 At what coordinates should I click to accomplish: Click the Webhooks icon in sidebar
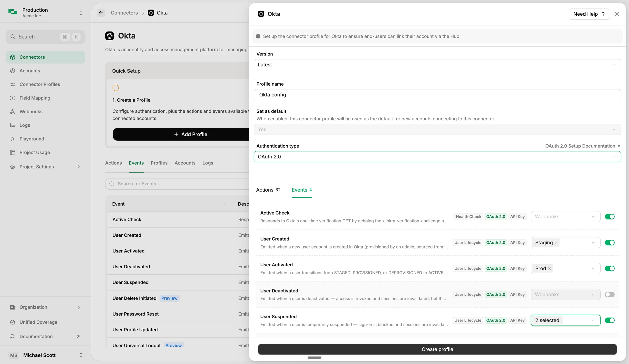click(x=12, y=112)
